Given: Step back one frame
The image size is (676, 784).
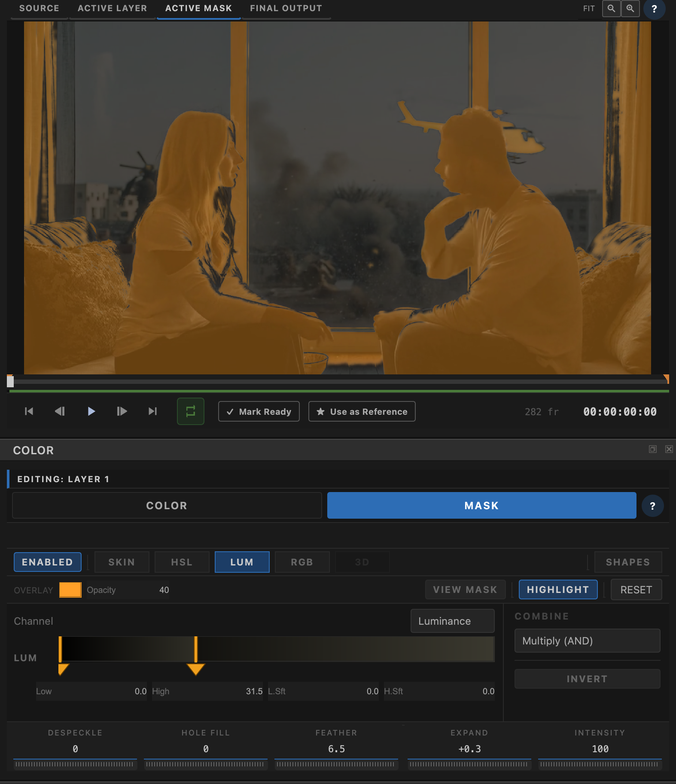Looking at the screenshot, I should [60, 411].
